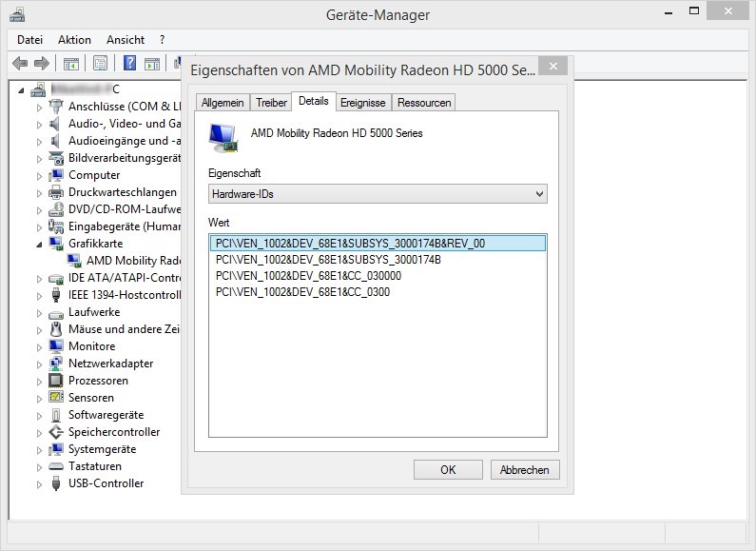This screenshot has width=756, height=551.
Task: Collapse the Grafikkarte category arrow
Action: [x=39, y=245]
